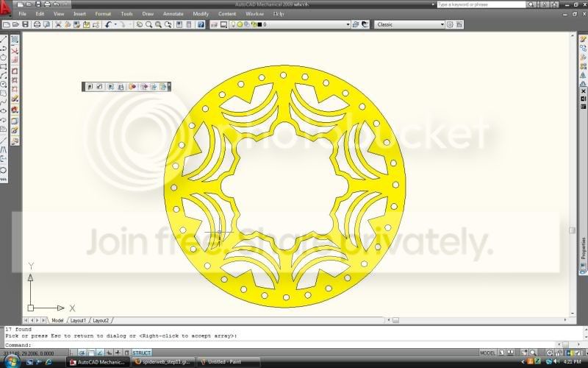The image size is (588, 368).
Task: Click the Erase tool in modify toolbar
Action: click(15, 51)
